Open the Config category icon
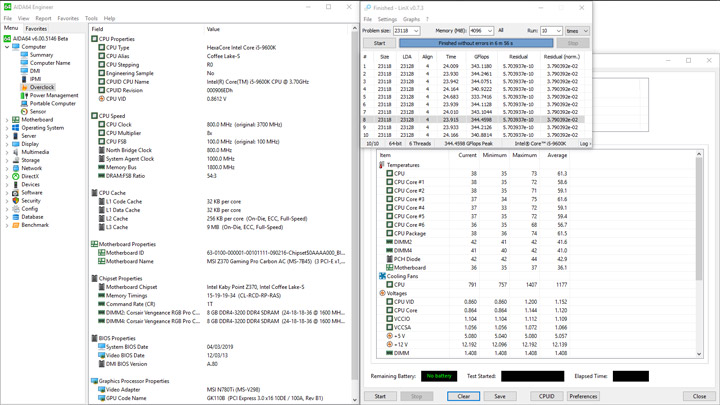Viewport: 720px width, 405px height. [16, 209]
